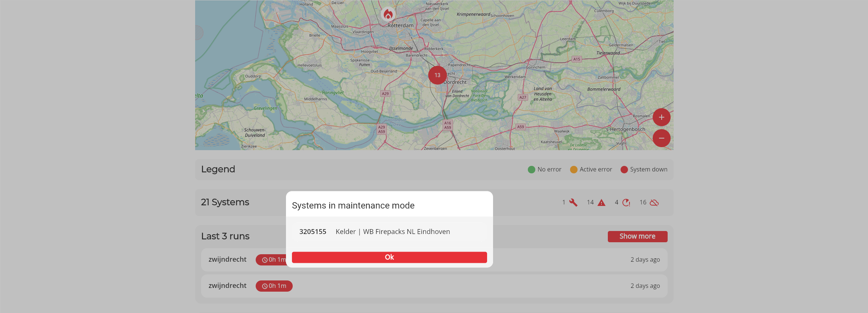This screenshot has height=313, width=868.
Task: Click the red System down legend dot
Action: [x=624, y=170]
